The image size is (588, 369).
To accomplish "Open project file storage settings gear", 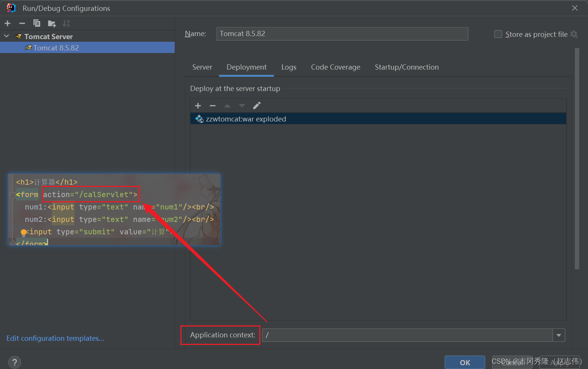I will pyautogui.click(x=574, y=34).
